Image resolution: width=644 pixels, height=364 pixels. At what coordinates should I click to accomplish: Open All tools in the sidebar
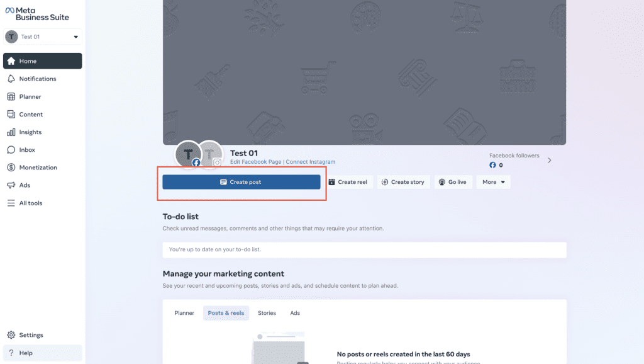[x=43, y=203]
